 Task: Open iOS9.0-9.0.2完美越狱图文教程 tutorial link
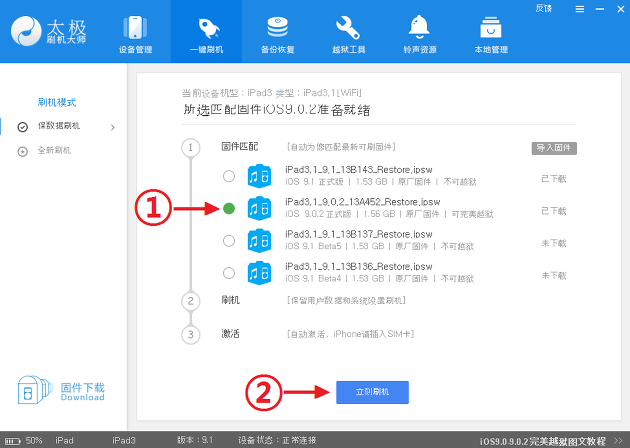(x=543, y=441)
